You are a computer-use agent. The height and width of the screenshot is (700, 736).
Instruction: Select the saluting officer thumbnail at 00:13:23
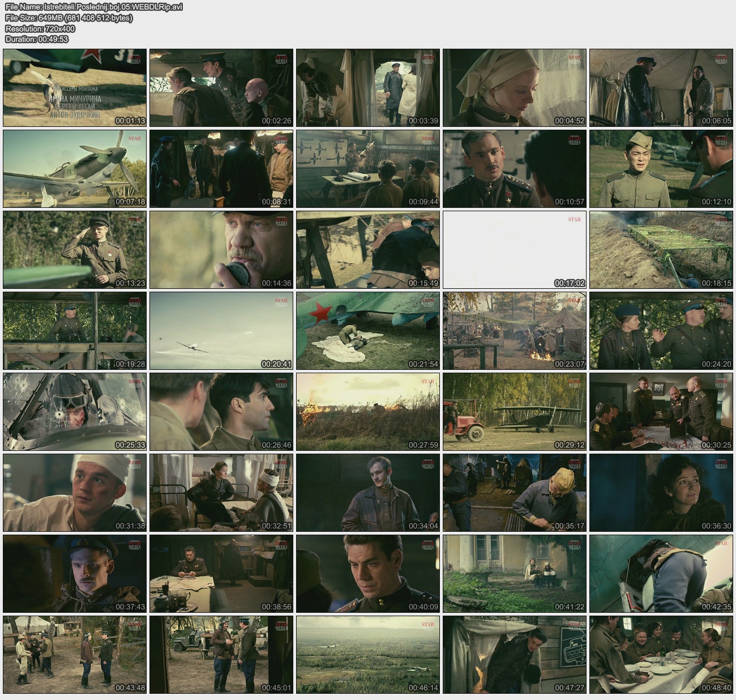75,250
